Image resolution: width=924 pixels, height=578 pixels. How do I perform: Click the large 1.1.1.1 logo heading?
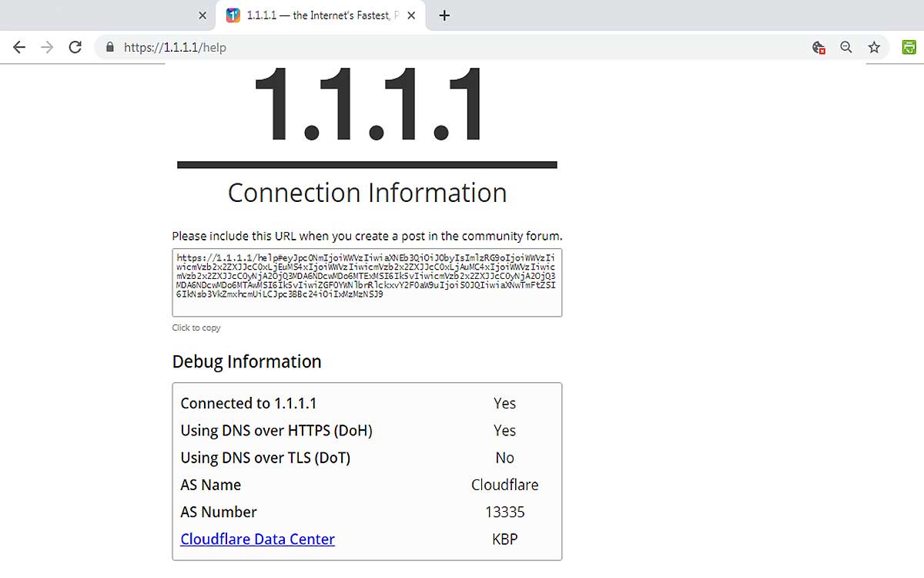pyautogui.click(x=367, y=106)
